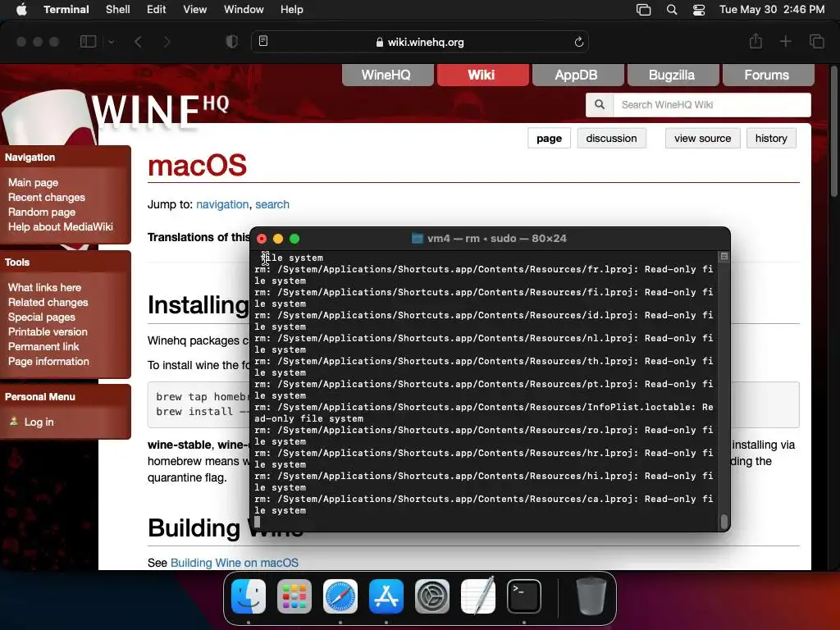The width and height of the screenshot is (840, 630).
Task: Toggle the Safari sidebar
Action: [x=89, y=42]
